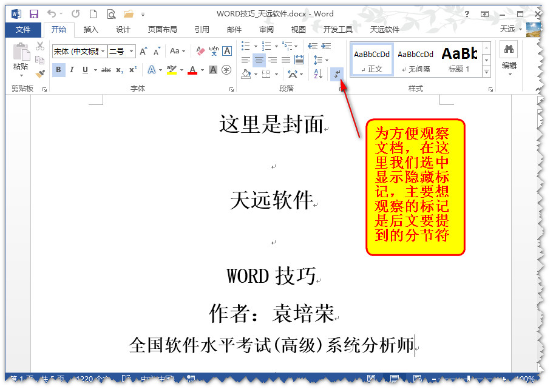This screenshot has width=553, height=392.
Task: Apply the red font color swatch
Action: pos(192,70)
